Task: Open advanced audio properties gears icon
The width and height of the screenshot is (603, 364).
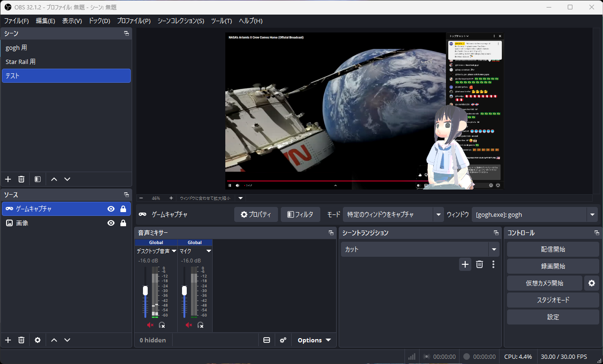Action: pos(283,340)
